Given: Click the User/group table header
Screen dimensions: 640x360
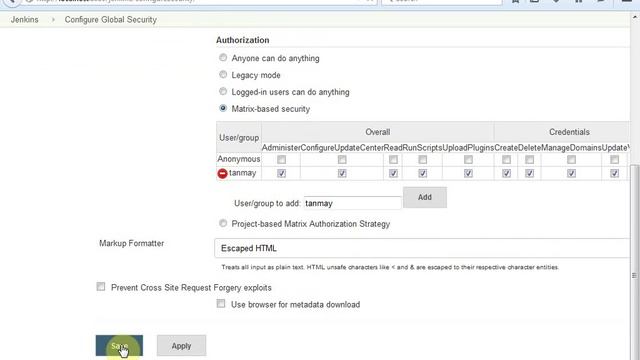Looking at the screenshot, I should 239,138.
